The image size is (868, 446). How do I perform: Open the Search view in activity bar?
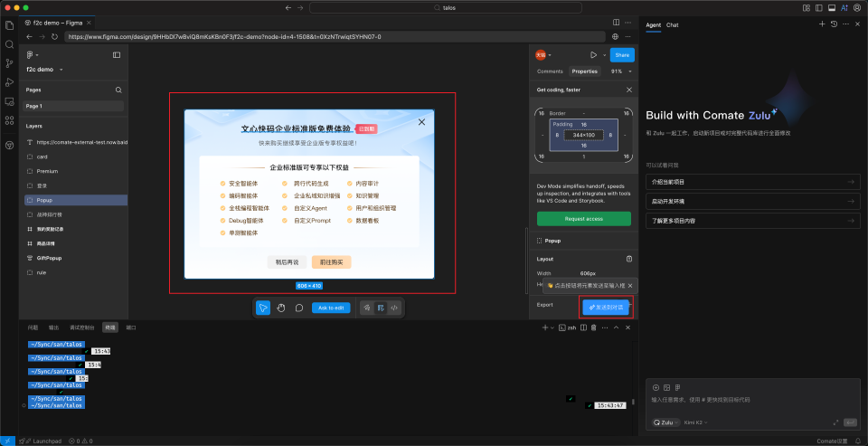(x=9, y=43)
